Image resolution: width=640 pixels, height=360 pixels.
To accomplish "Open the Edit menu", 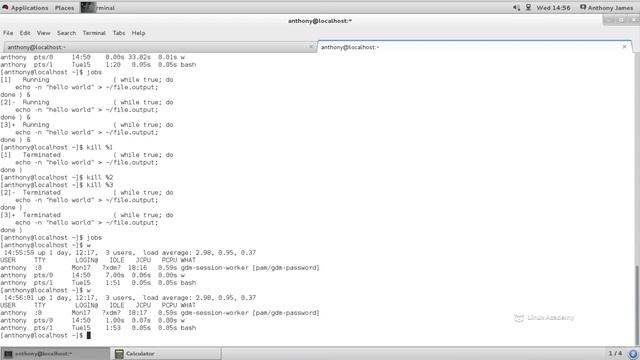I will [x=25, y=33].
